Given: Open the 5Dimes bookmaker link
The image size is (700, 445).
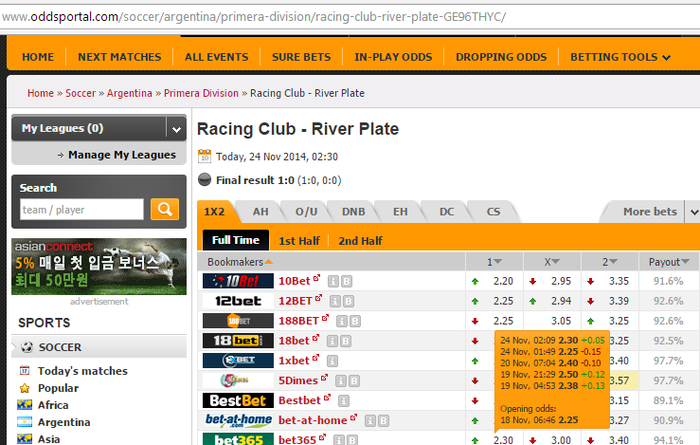Looking at the screenshot, I should pyautogui.click(x=298, y=381).
